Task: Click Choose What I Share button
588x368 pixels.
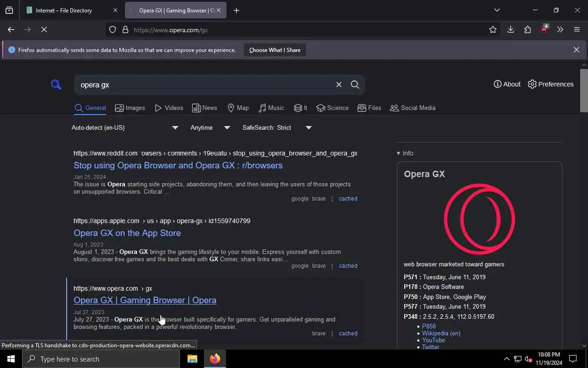Action: [275, 50]
